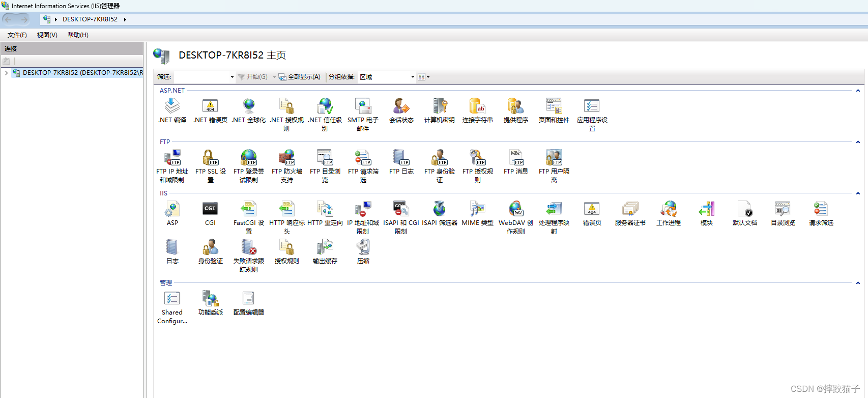Open FTP 登录尝试限制

[x=249, y=166]
